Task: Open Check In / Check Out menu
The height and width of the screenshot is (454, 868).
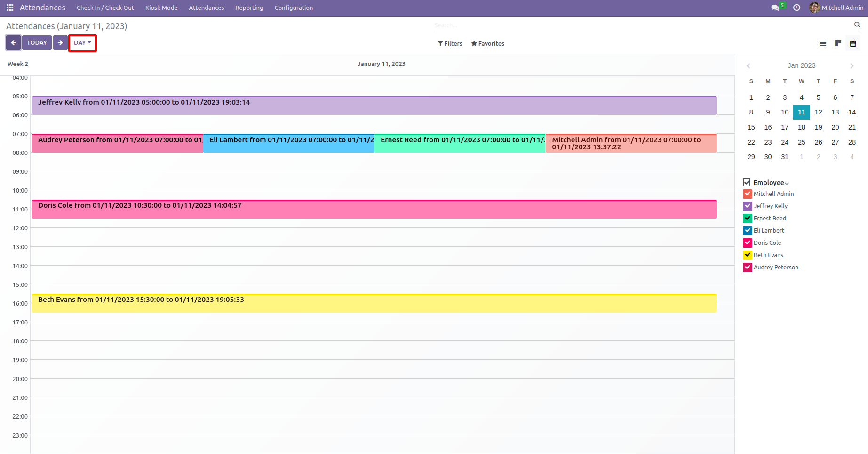Action: (x=105, y=8)
